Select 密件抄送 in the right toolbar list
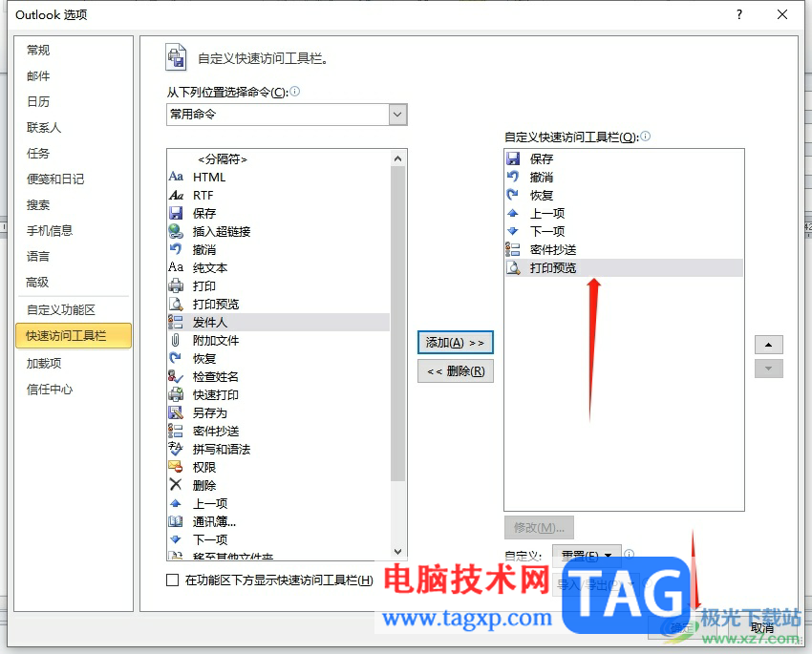812x654 pixels. click(623, 249)
